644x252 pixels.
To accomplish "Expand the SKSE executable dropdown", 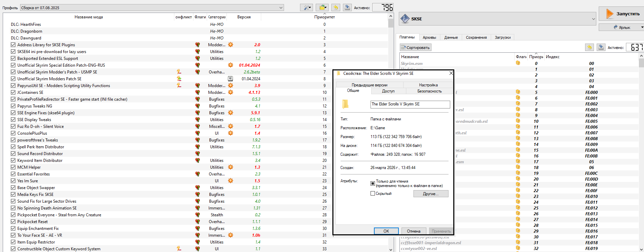I will [498, 19].
